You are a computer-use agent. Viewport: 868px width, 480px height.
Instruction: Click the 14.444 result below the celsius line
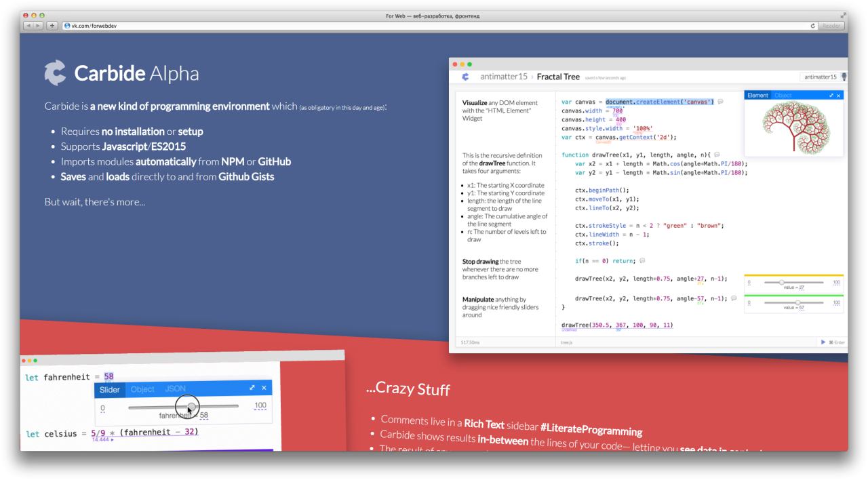(101, 439)
